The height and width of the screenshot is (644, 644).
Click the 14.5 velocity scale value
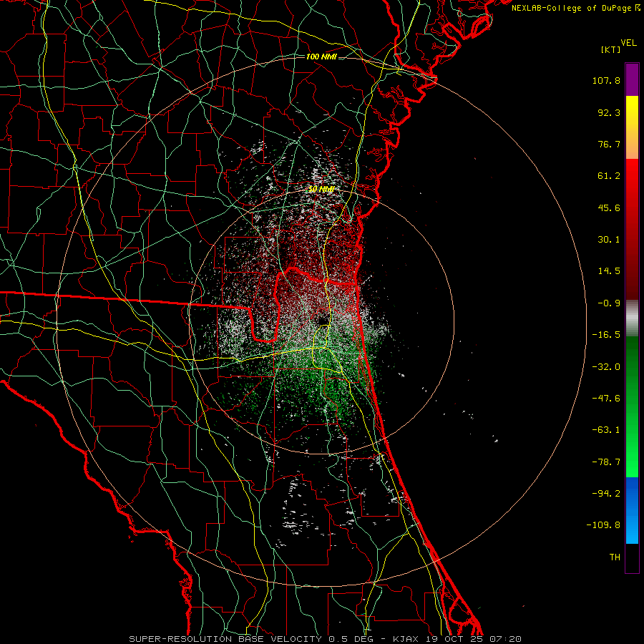(609, 271)
